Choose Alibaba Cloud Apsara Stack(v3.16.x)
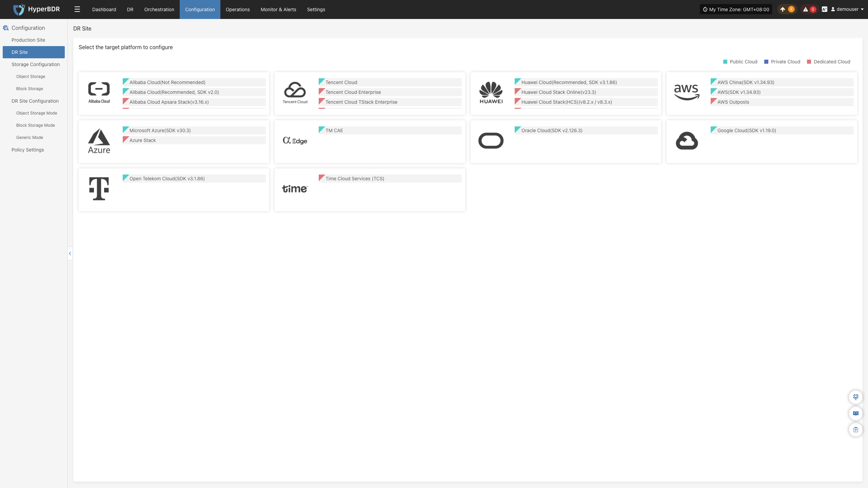The width and height of the screenshot is (868, 488). 194,102
